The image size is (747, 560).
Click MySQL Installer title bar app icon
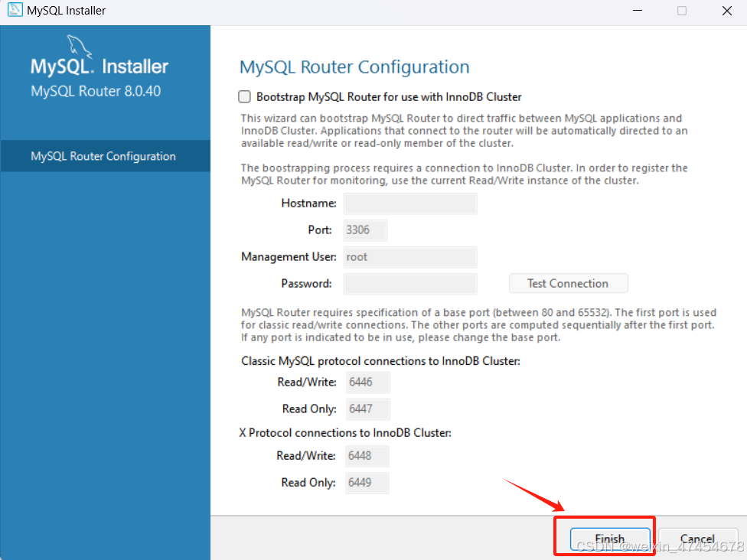pos(15,10)
